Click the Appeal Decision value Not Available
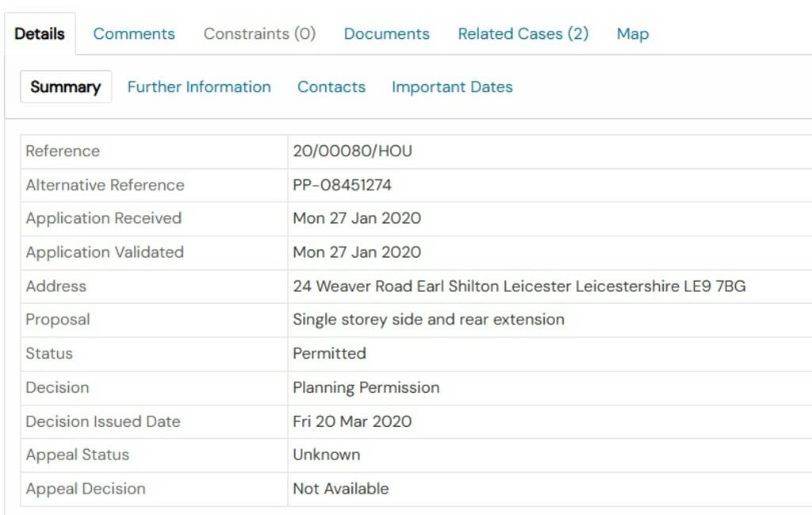Viewport: 812px width, 515px height. point(341,489)
